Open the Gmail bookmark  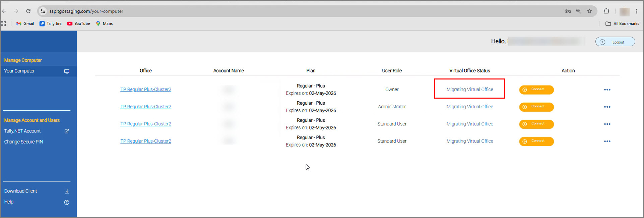coord(25,23)
